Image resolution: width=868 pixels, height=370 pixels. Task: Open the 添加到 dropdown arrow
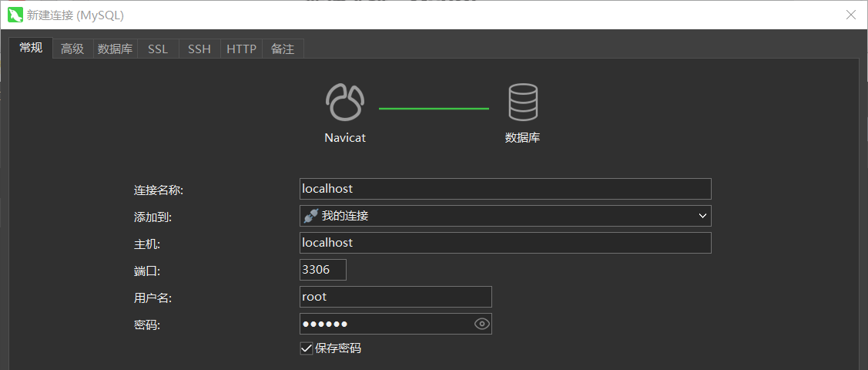point(702,216)
